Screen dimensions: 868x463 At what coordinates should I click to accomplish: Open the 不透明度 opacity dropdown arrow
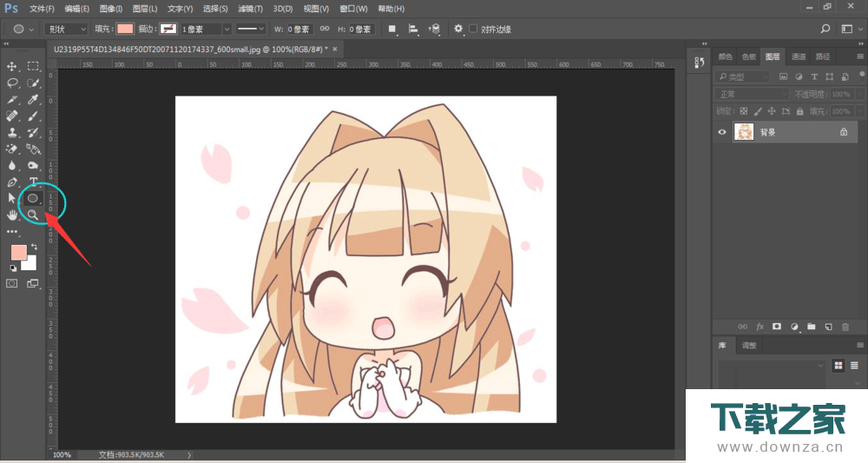(859, 94)
